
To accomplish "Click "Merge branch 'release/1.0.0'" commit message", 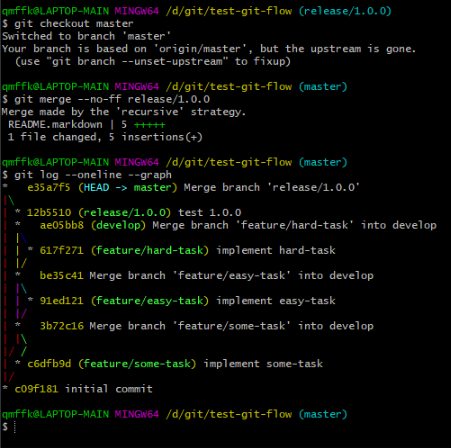I will pyautogui.click(x=272, y=187).
